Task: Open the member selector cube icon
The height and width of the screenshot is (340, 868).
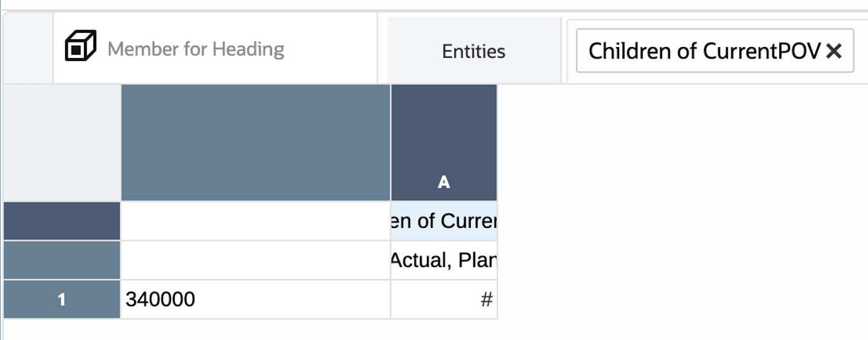Action: pyautogui.click(x=81, y=46)
